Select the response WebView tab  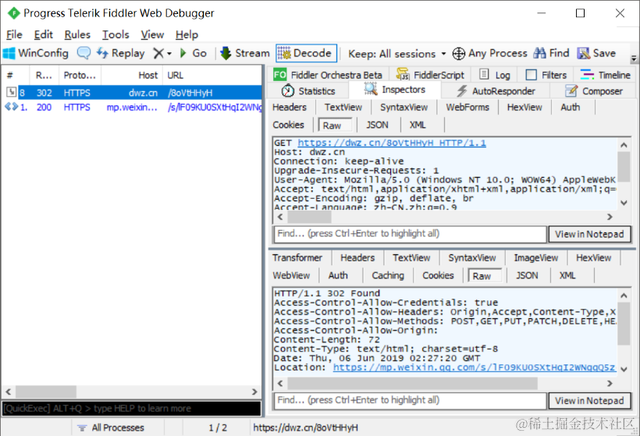coord(291,276)
